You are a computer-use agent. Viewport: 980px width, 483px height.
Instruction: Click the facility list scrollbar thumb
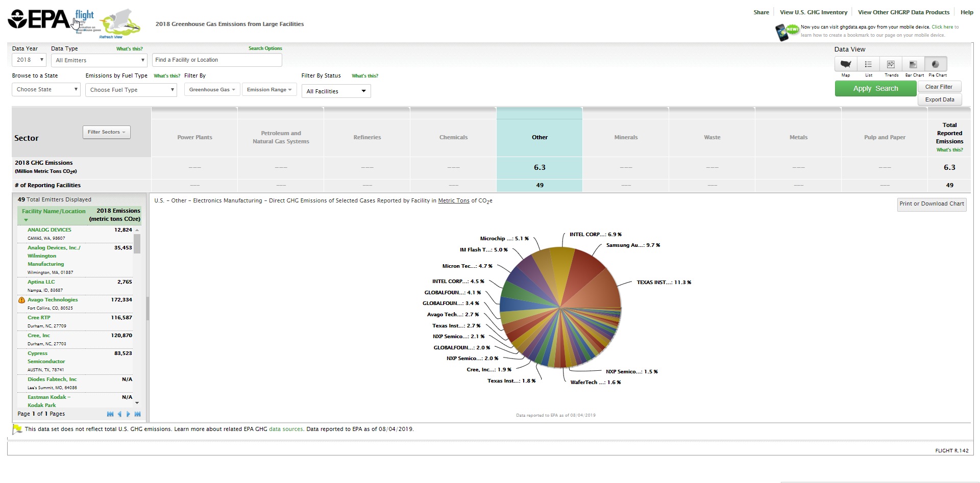pos(137,244)
